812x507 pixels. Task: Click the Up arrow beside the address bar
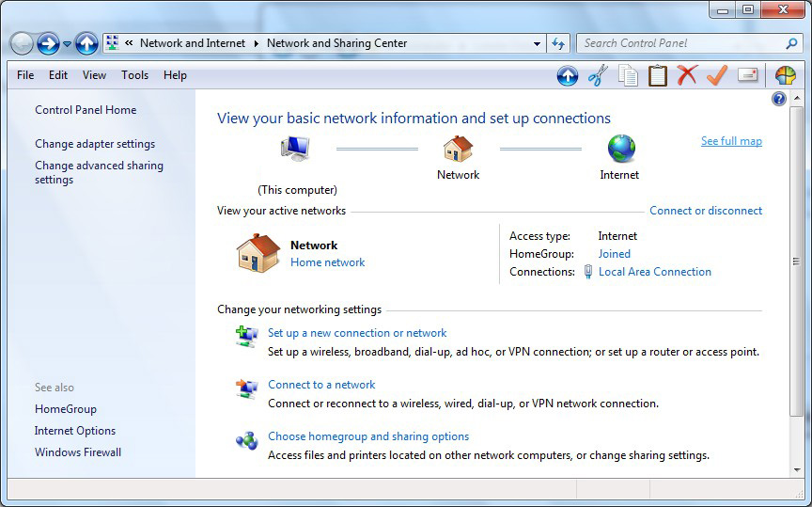(x=86, y=43)
